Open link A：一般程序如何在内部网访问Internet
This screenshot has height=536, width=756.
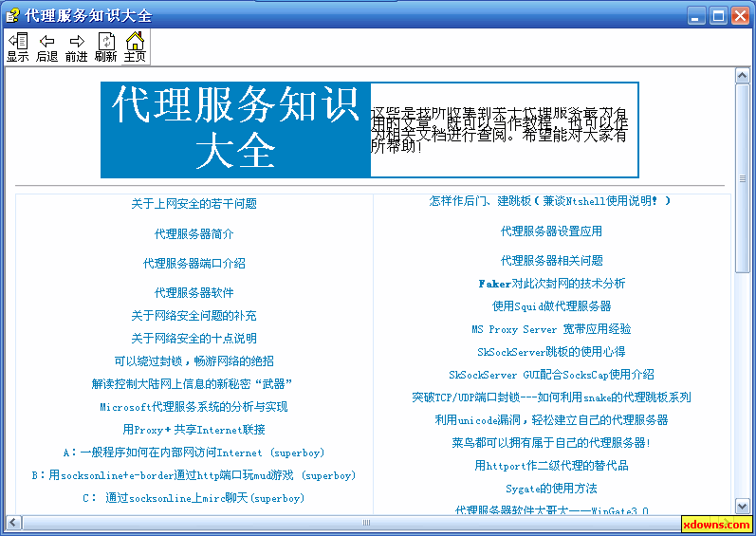pos(194,453)
